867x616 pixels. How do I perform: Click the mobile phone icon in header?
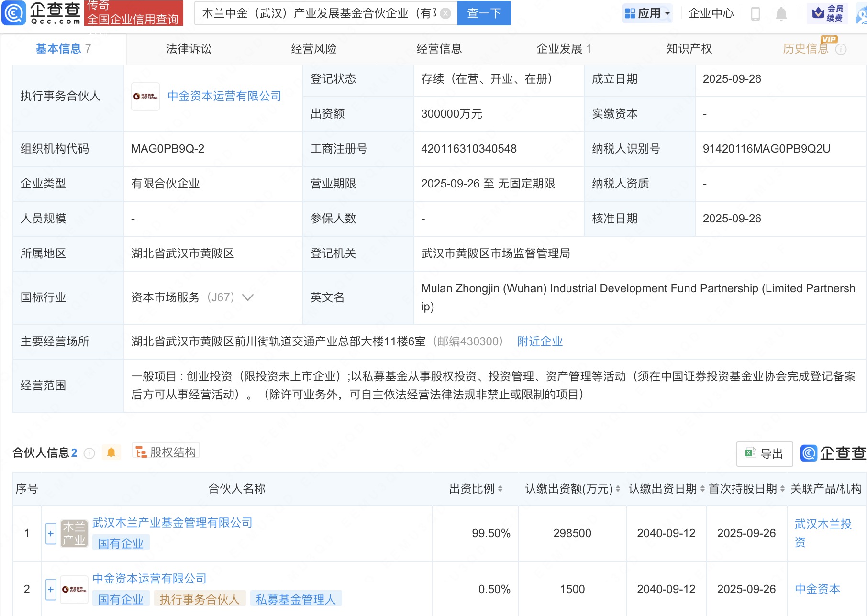(756, 13)
